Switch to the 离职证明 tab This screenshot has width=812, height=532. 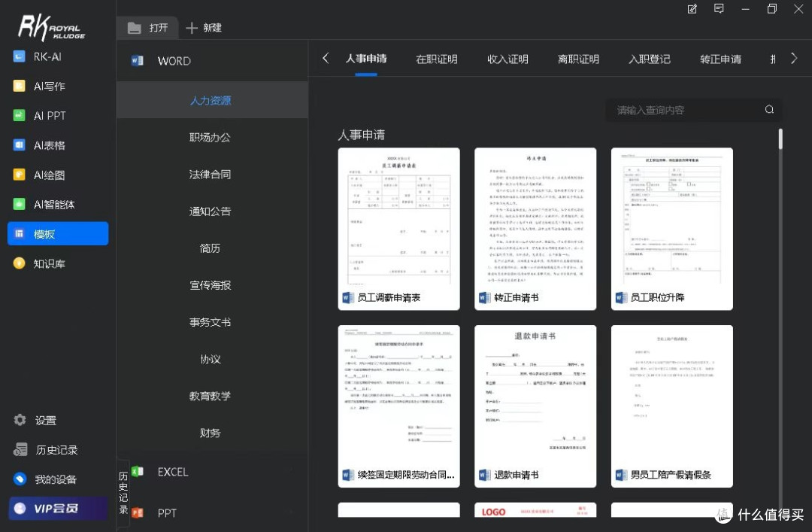point(578,59)
